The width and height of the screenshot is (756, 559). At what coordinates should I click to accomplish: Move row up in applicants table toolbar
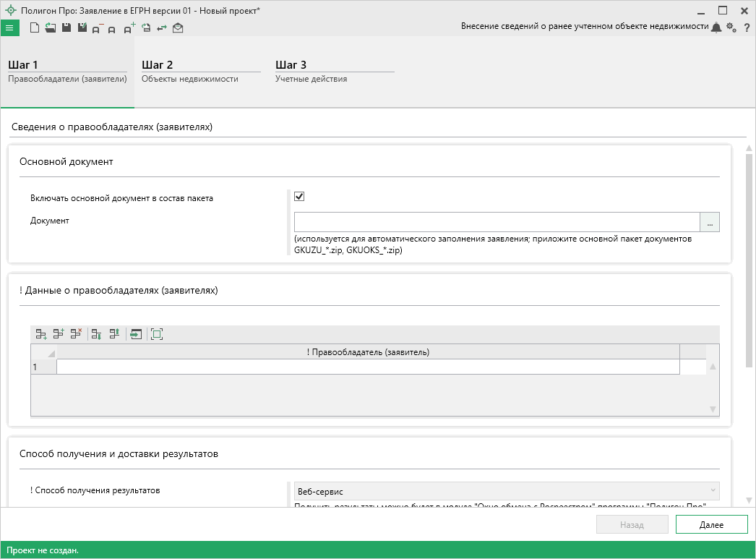click(113, 333)
